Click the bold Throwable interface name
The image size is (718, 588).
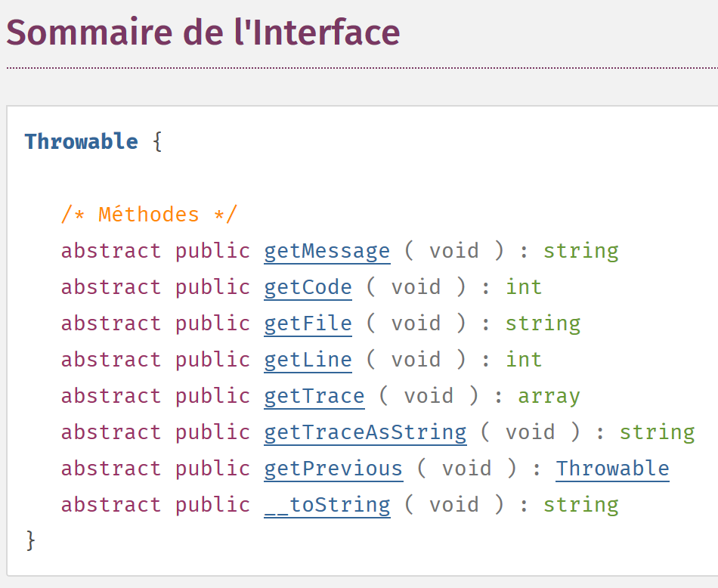click(81, 142)
